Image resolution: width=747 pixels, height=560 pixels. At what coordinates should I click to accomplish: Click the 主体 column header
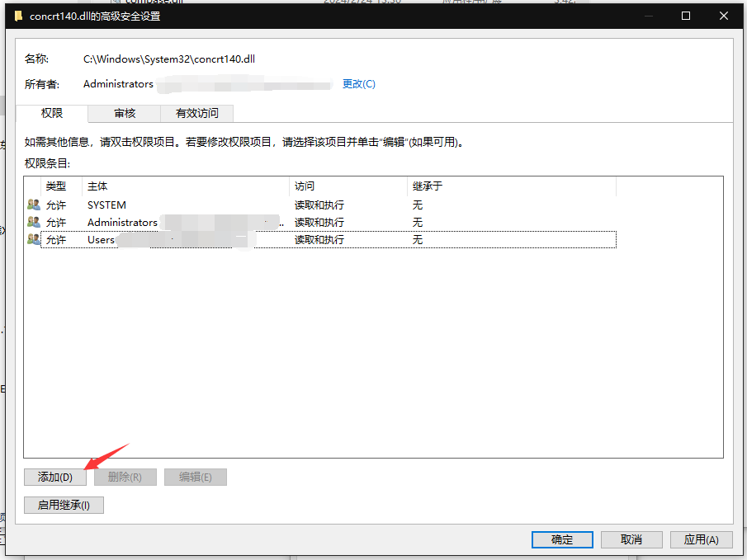tap(97, 186)
